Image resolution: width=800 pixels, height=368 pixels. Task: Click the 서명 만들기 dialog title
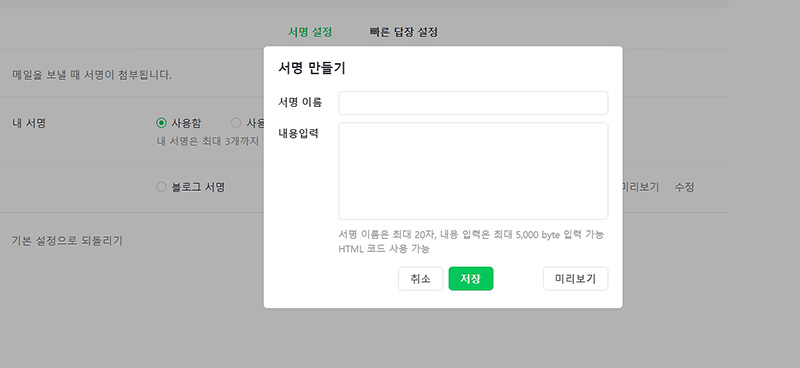[312, 68]
